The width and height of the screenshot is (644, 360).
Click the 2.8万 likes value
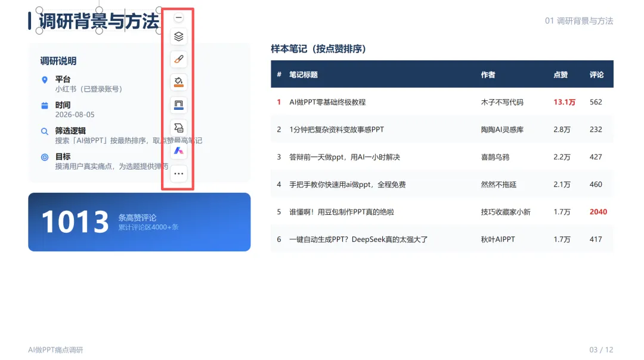[562, 130]
